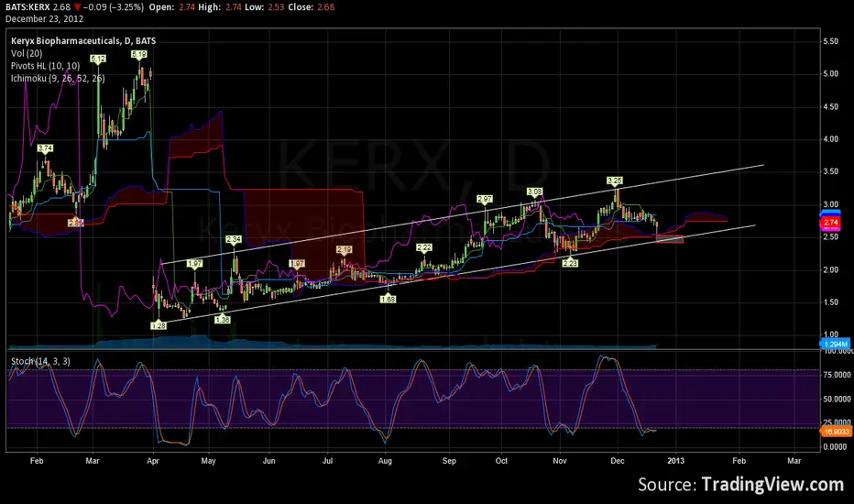Click the 2.00 price axis label
854x504 pixels.
[830, 269]
